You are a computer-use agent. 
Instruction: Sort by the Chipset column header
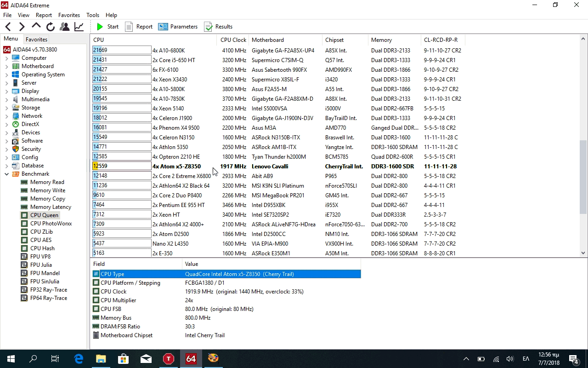click(345, 40)
